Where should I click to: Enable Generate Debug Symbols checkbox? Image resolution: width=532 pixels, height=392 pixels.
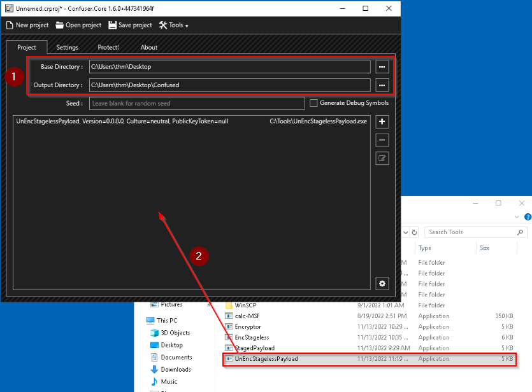[314, 103]
